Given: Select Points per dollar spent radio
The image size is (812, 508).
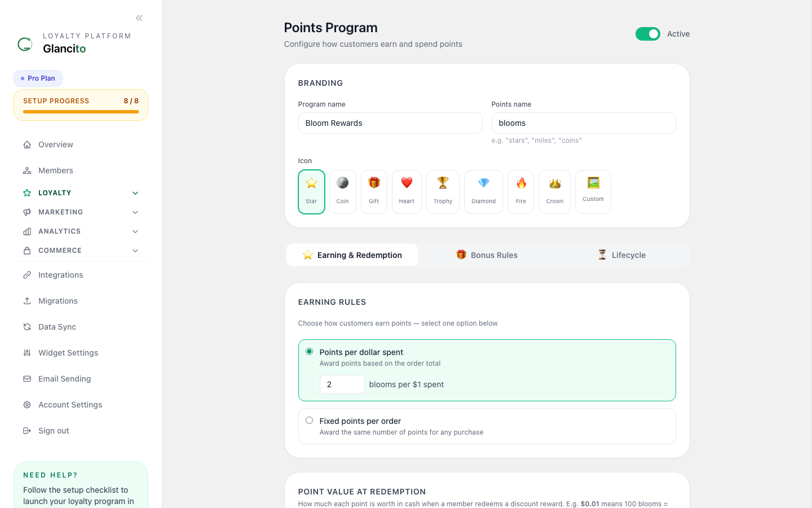Looking at the screenshot, I should (x=309, y=352).
